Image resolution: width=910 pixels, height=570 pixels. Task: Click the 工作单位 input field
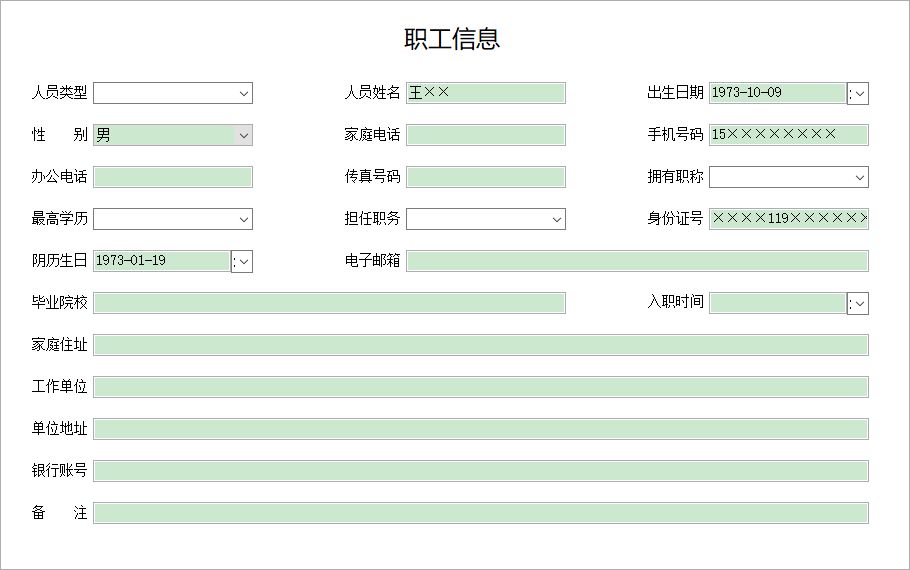(x=481, y=387)
